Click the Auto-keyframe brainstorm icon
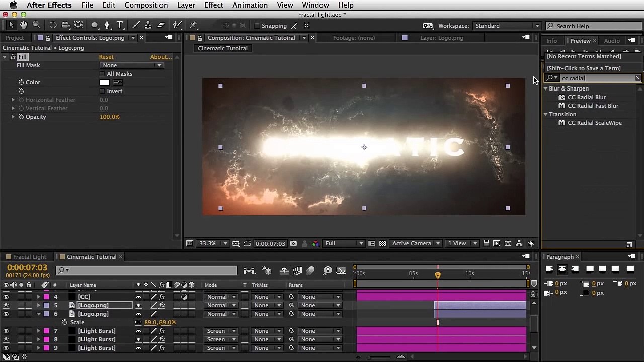 coord(328,271)
